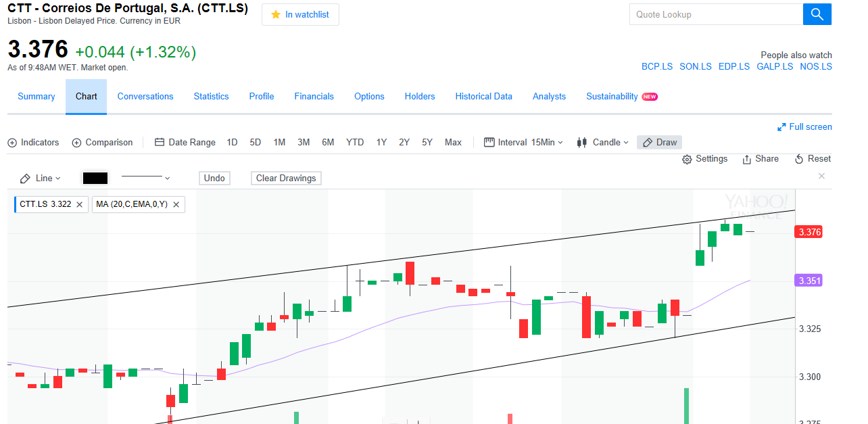
Task: Open the black line color swatch
Action: [x=95, y=178]
